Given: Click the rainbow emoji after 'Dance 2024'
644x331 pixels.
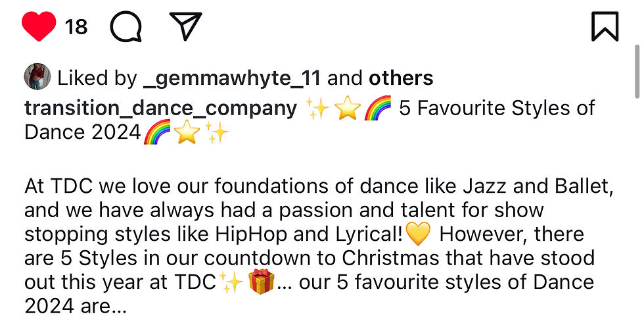Looking at the screenshot, I should pyautogui.click(x=157, y=132).
